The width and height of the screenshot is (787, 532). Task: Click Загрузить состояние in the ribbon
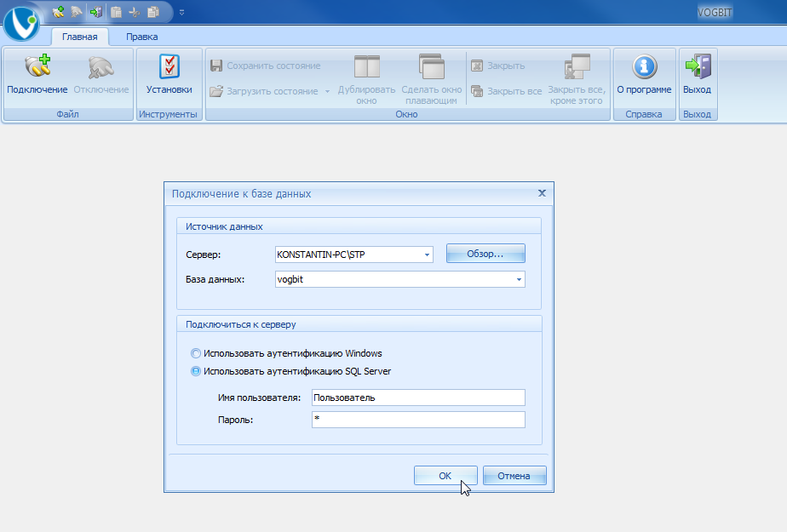265,91
